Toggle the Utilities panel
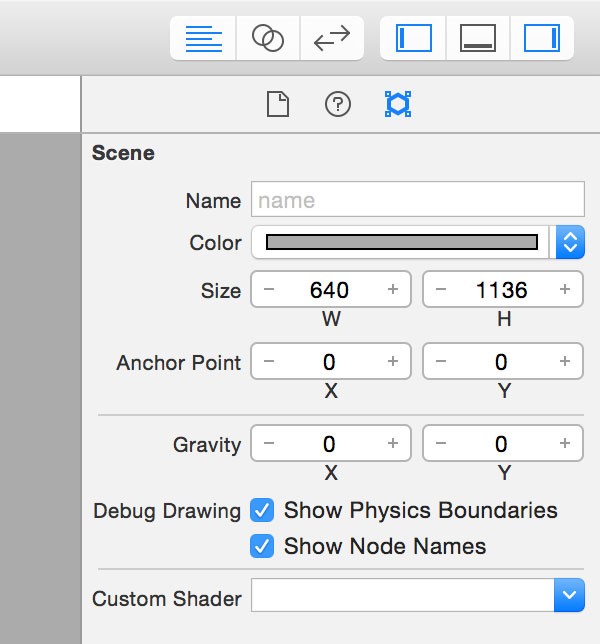 (x=542, y=39)
